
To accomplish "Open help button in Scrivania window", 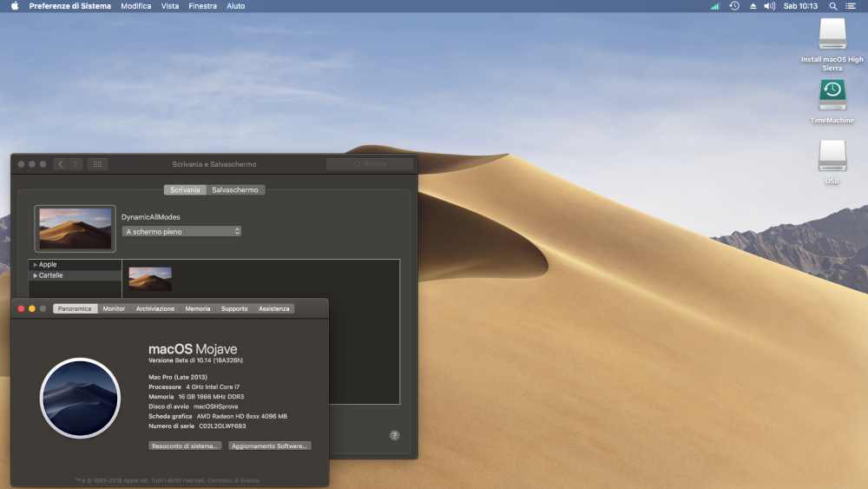I will (394, 435).
